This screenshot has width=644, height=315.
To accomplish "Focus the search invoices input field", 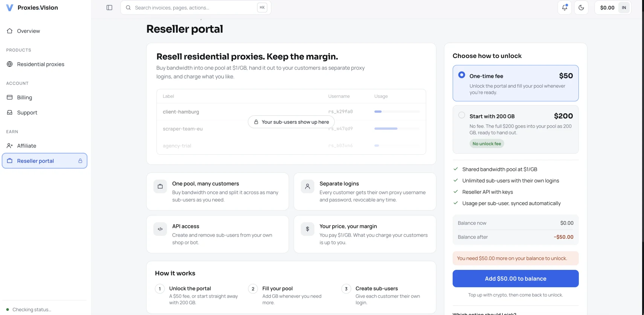I will pos(196,8).
